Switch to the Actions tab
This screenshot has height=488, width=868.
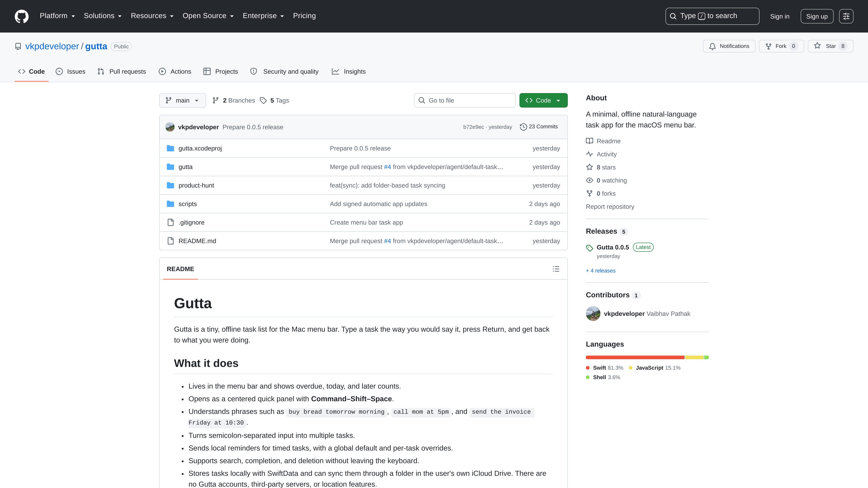[175, 71]
